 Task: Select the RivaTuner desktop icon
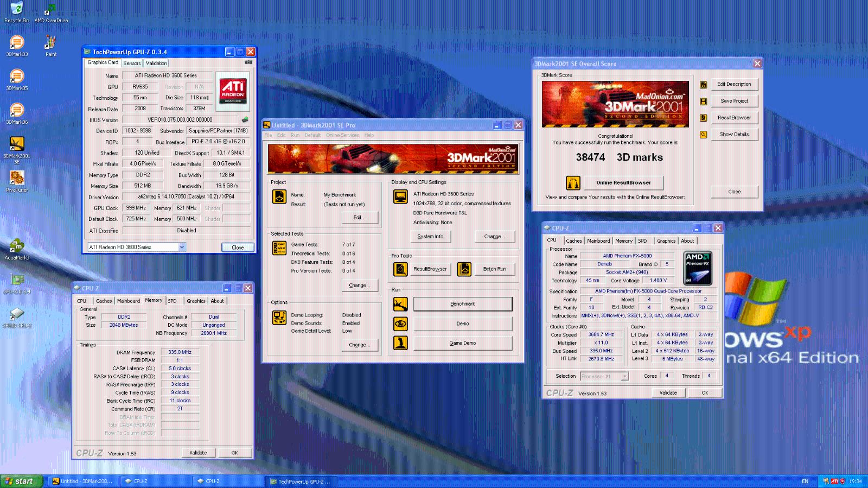17,181
